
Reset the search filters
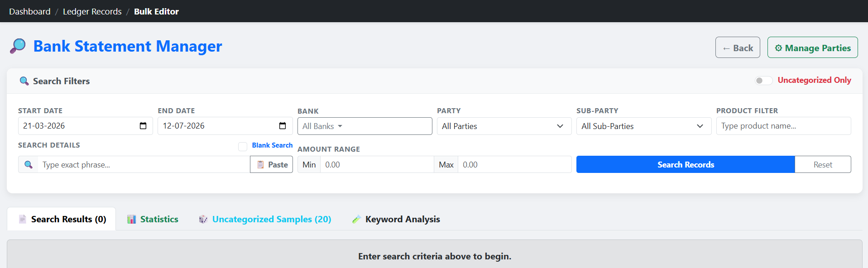pyautogui.click(x=823, y=165)
